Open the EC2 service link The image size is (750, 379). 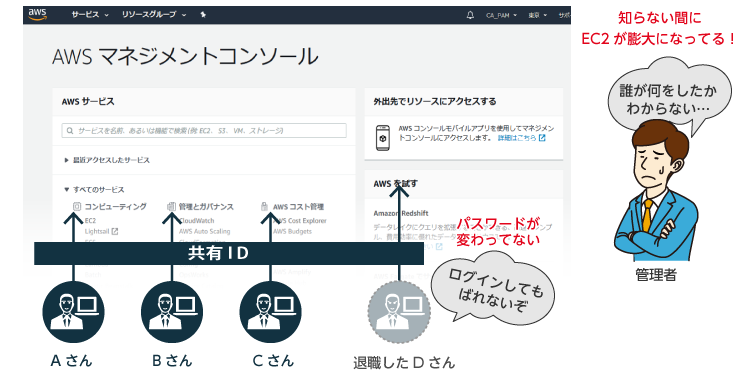point(90,221)
